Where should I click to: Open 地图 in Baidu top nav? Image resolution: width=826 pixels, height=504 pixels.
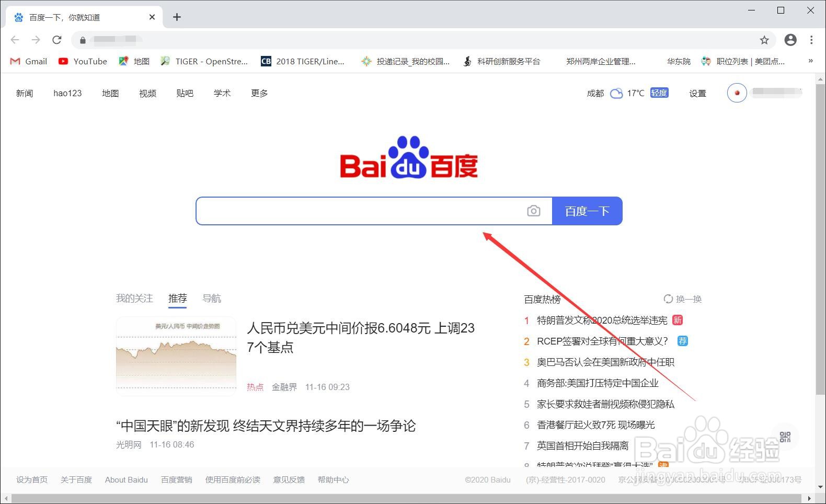pyautogui.click(x=110, y=93)
